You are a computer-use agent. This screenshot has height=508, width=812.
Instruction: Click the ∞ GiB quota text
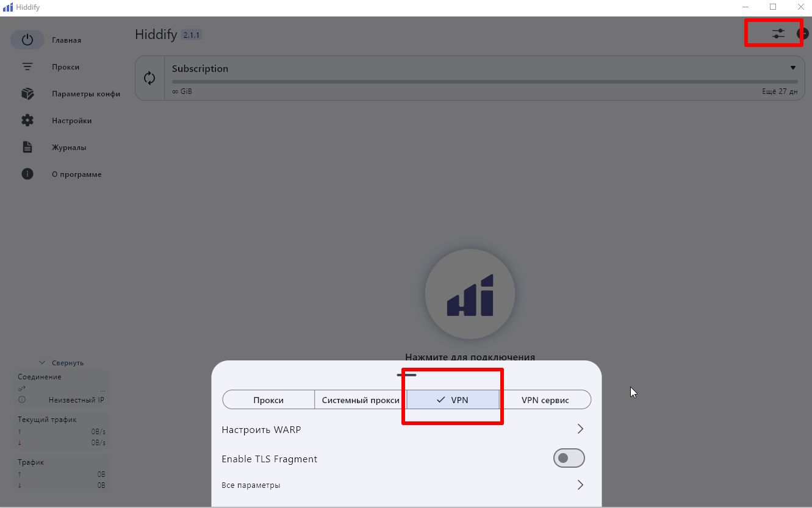pyautogui.click(x=182, y=91)
